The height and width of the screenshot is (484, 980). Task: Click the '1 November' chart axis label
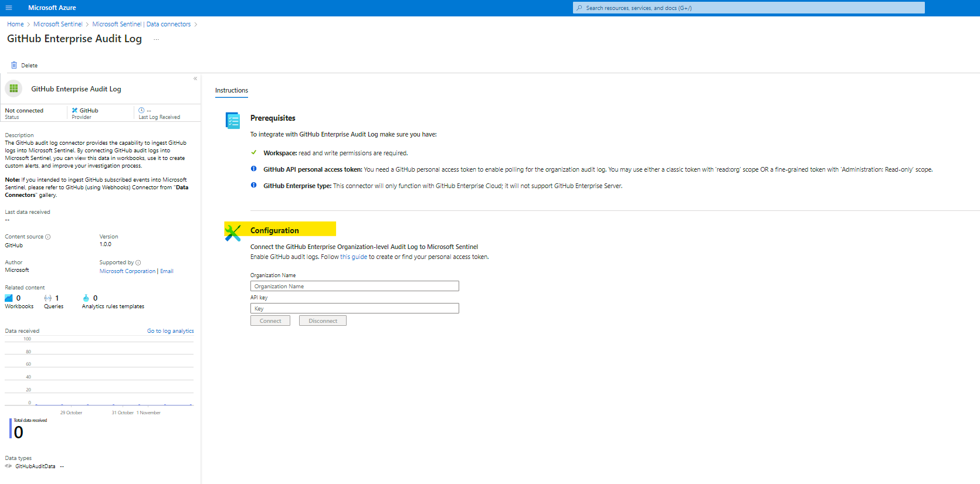pyautogui.click(x=148, y=413)
